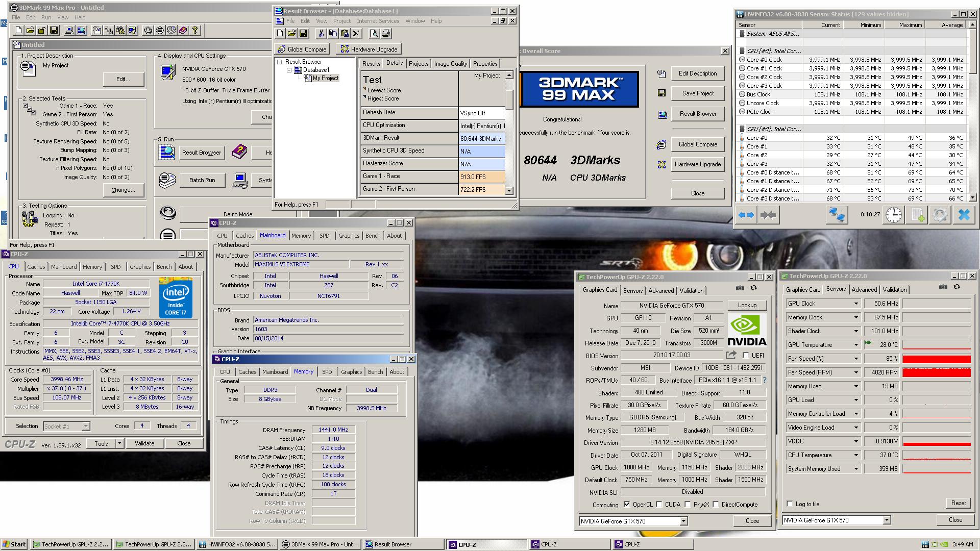Click Save floppy icon in 3DMark toolbar

(54, 31)
